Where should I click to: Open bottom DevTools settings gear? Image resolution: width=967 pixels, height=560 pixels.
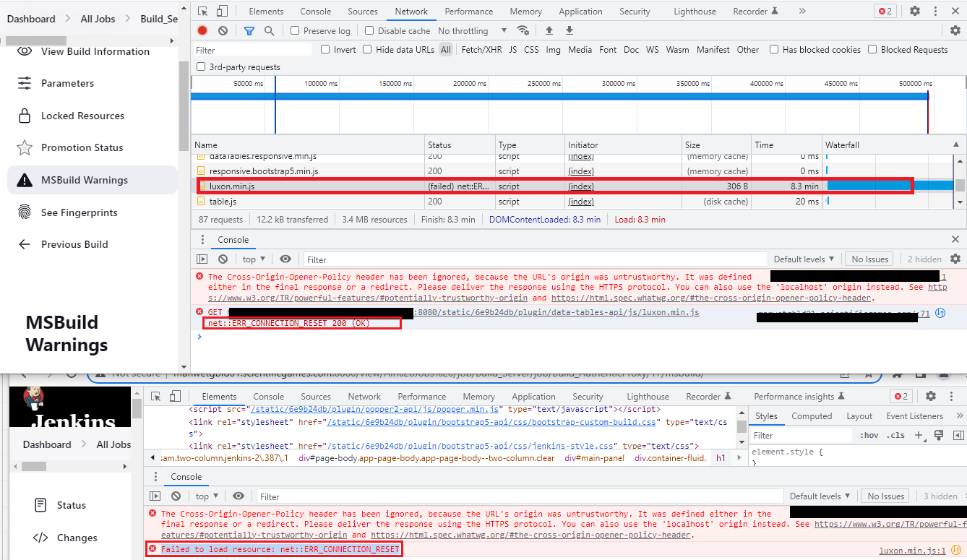[931, 396]
